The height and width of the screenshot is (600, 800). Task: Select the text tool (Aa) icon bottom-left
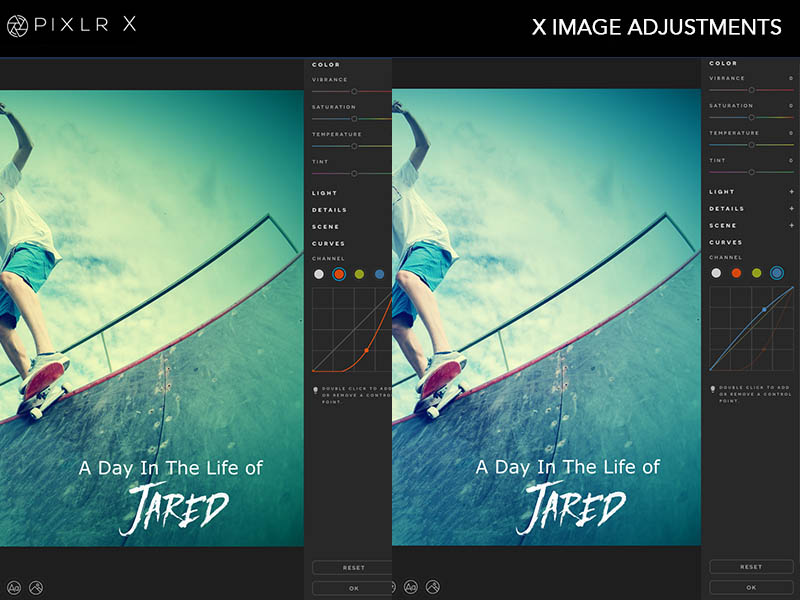point(14,587)
